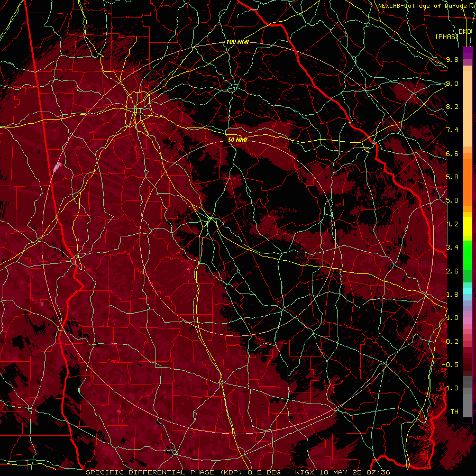The image size is (476, 476).
Task: Click the 9.8 scale value
Action: [452, 59]
